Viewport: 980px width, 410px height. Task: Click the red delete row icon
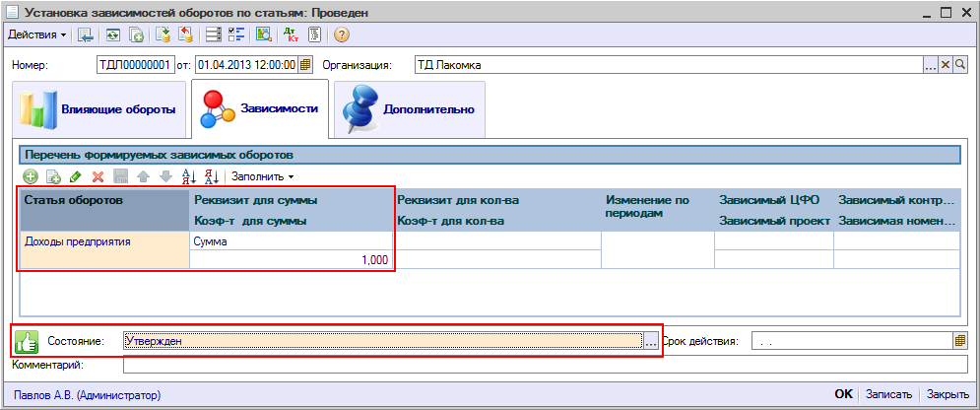tap(98, 176)
